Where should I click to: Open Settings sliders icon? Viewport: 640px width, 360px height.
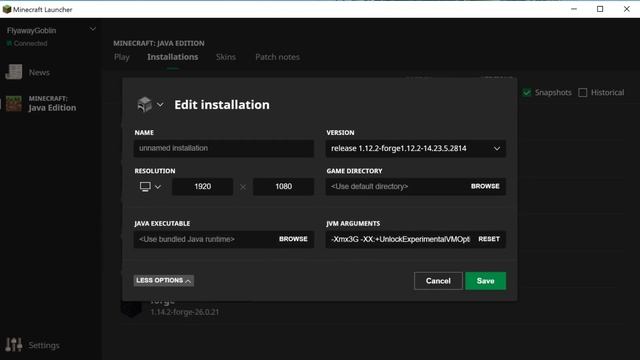point(14,345)
